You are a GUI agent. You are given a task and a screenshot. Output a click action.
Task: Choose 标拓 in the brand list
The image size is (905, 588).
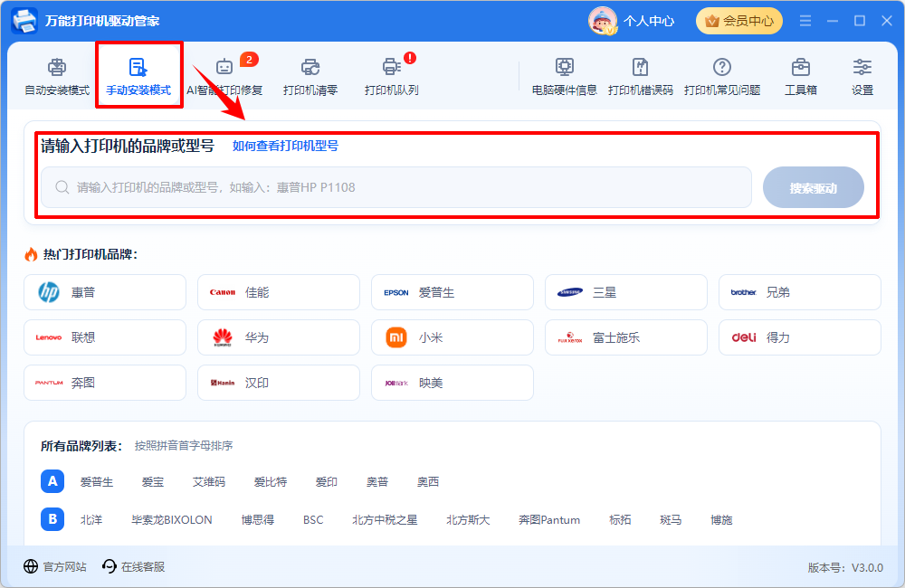[x=621, y=520]
